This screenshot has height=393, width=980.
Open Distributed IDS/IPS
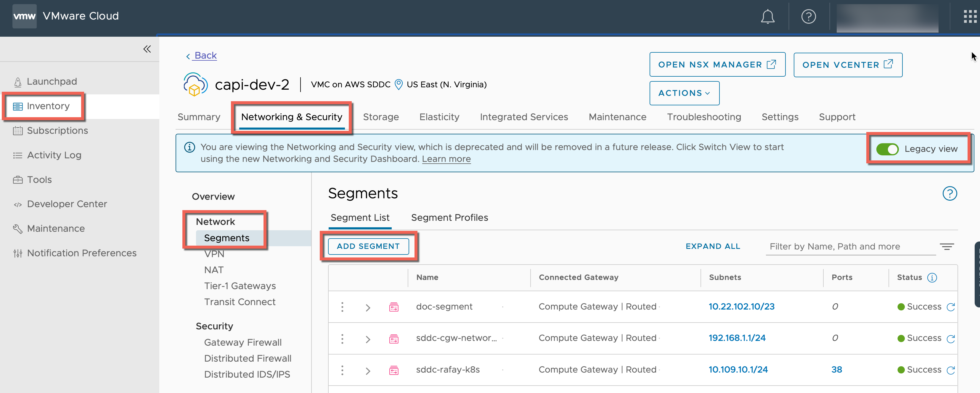pyautogui.click(x=247, y=375)
